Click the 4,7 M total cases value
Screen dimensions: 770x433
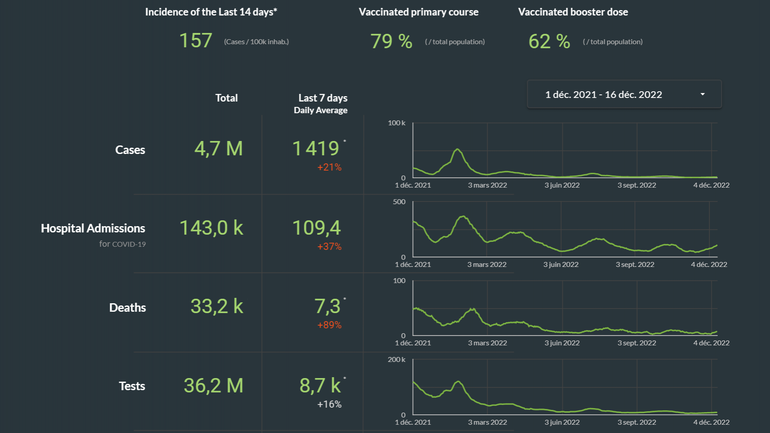pos(217,149)
